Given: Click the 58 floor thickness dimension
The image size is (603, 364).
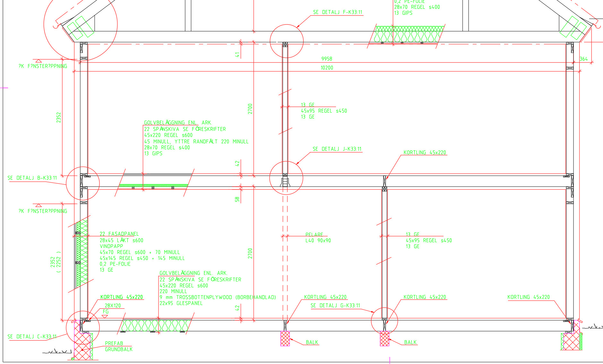Looking at the screenshot, I should (x=237, y=199).
